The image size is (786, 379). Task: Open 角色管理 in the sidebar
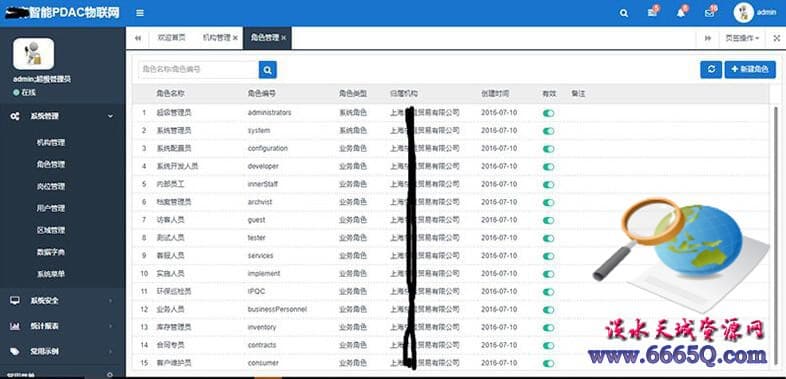(51, 164)
